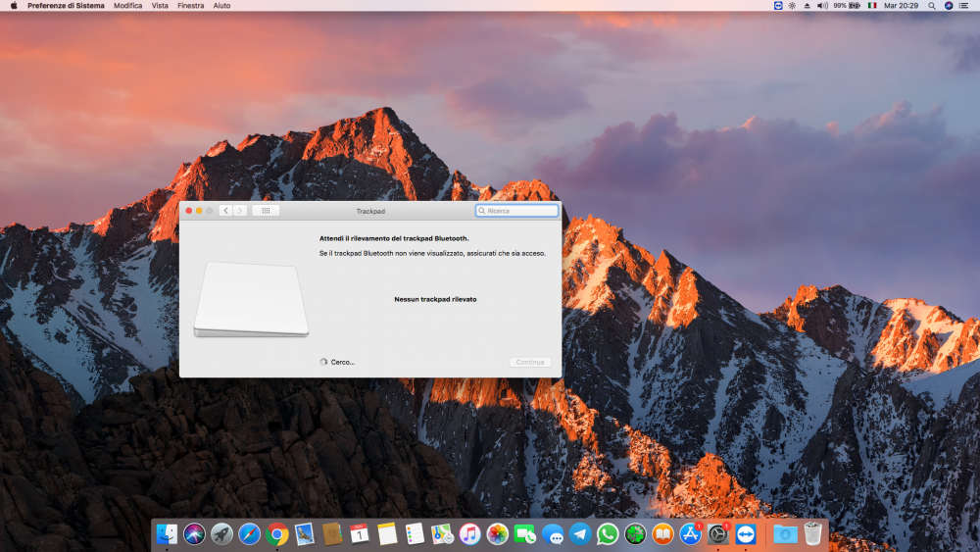Open the volume control in the menu bar
Viewport: 980px width, 552px height.
click(x=822, y=6)
